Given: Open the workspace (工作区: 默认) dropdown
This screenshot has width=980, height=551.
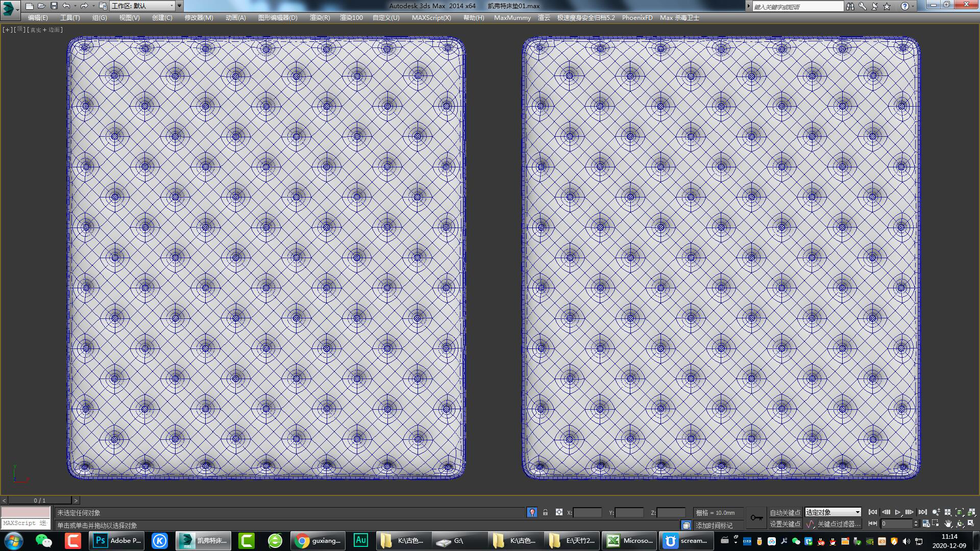Looking at the screenshot, I should pyautogui.click(x=142, y=6).
